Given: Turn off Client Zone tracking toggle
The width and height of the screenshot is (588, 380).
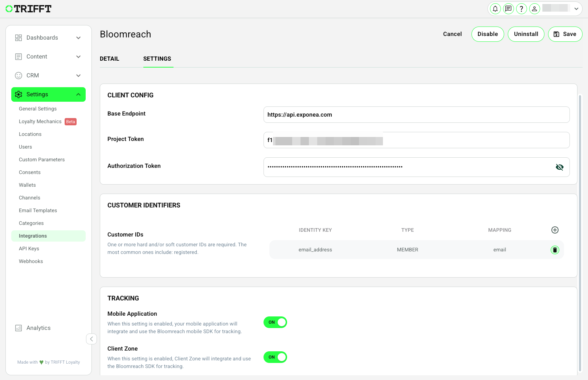Looking at the screenshot, I should point(275,357).
